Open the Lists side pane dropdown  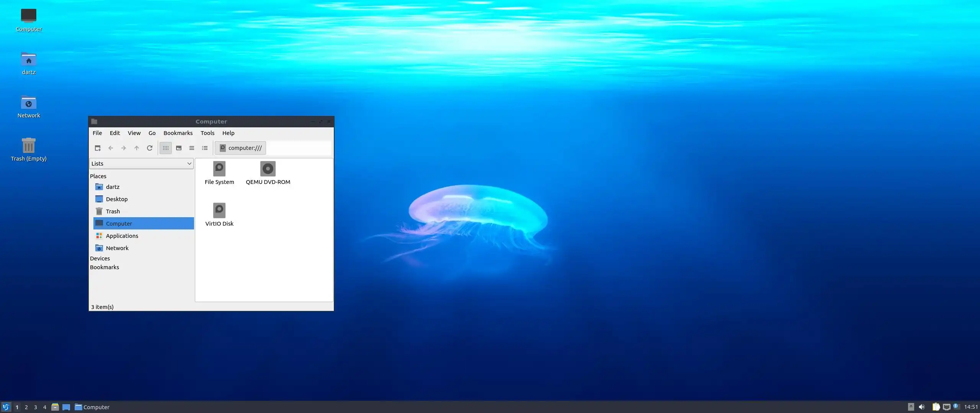[x=141, y=164]
